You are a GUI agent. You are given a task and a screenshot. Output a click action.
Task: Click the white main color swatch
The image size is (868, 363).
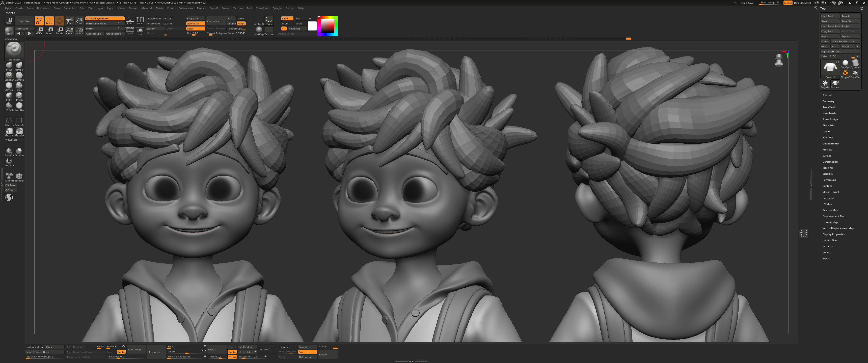(312, 26)
